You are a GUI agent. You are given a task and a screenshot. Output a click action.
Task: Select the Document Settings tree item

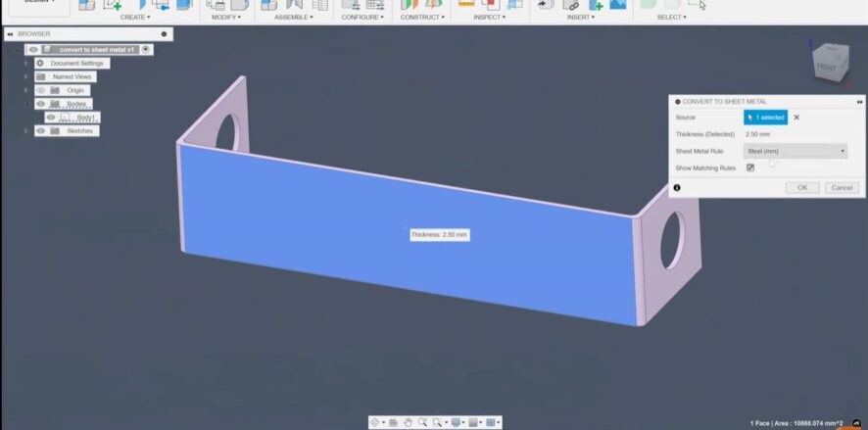point(77,63)
